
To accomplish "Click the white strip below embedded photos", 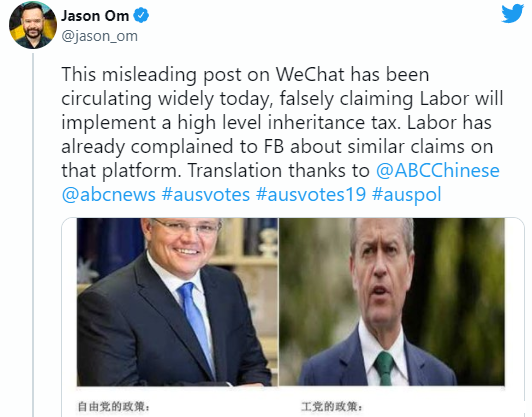I will [292, 402].
